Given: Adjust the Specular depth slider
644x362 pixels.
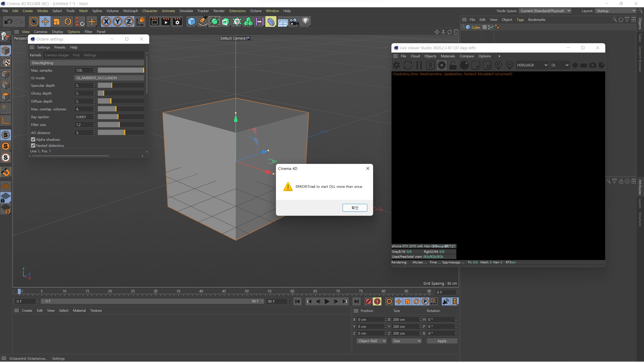Looking at the screenshot, I should [x=121, y=85].
